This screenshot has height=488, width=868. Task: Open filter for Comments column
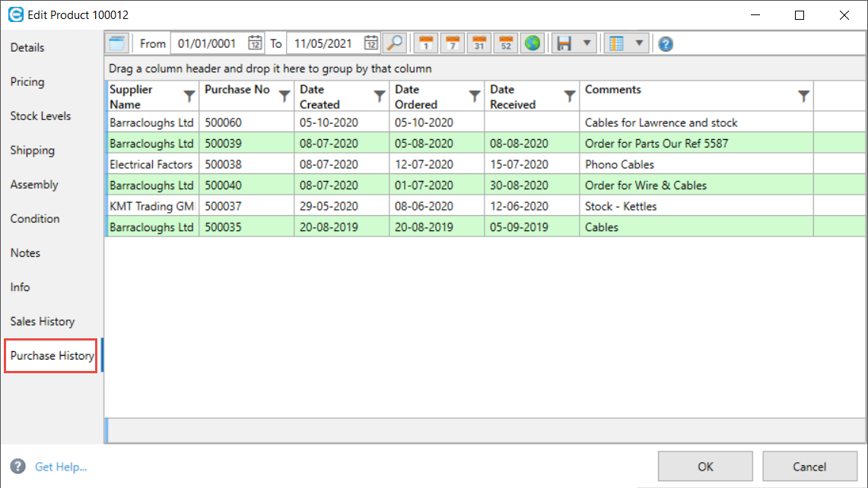point(803,97)
